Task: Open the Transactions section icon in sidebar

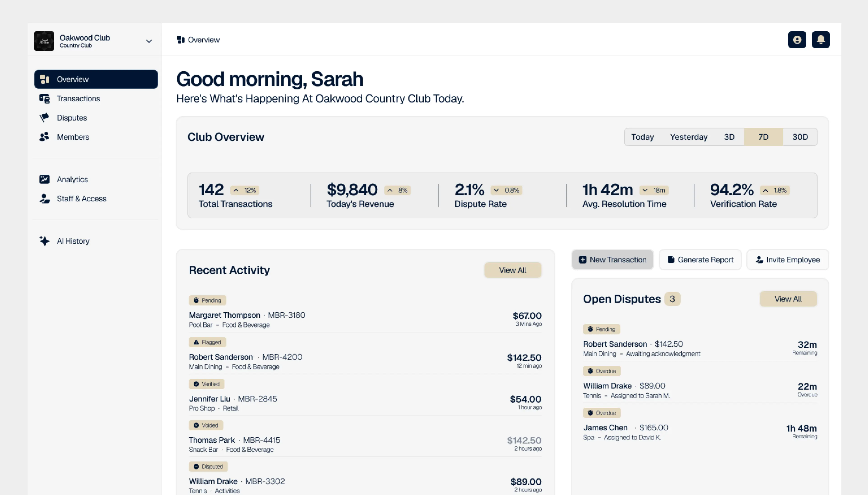Action: (44, 98)
